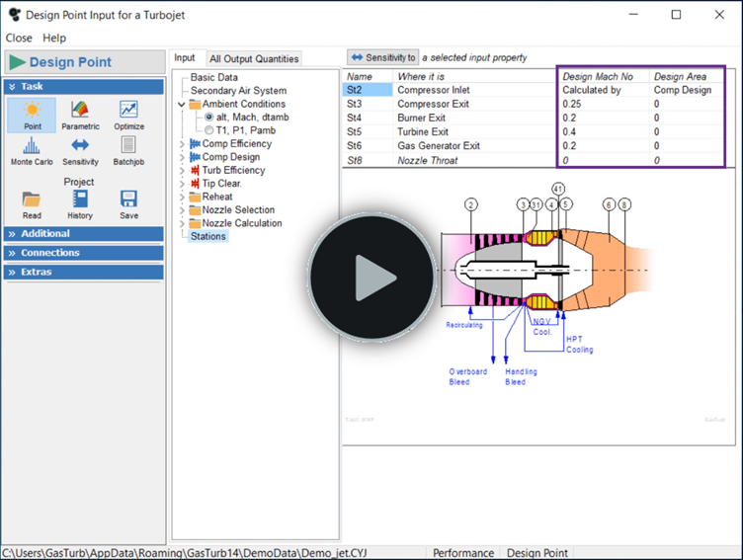Edit St5 Design Mach No 0.4
Screen dimensions: 743x560
coord(604,131)
